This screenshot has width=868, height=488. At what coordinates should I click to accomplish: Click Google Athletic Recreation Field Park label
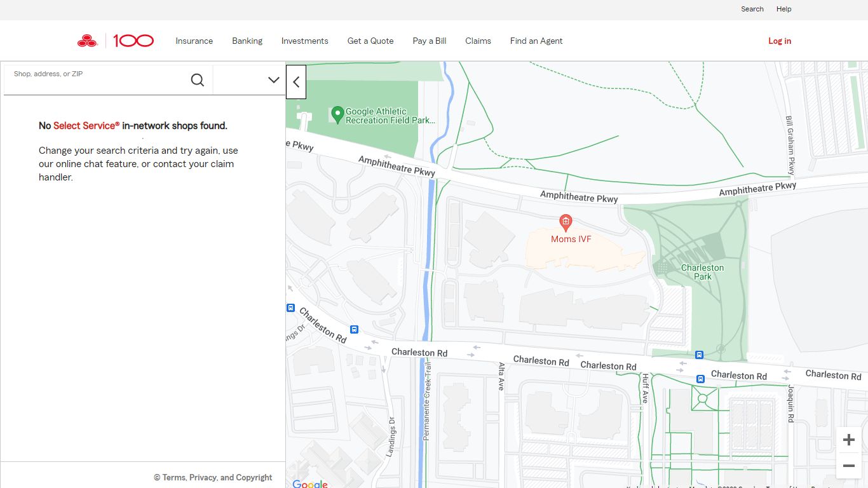pyautogui.click(x=390, y=116)
